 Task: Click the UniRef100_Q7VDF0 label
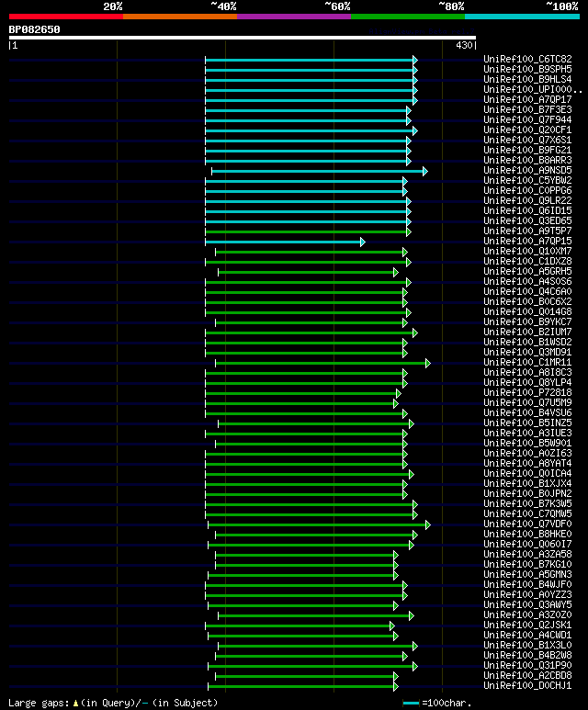(527, 524)
